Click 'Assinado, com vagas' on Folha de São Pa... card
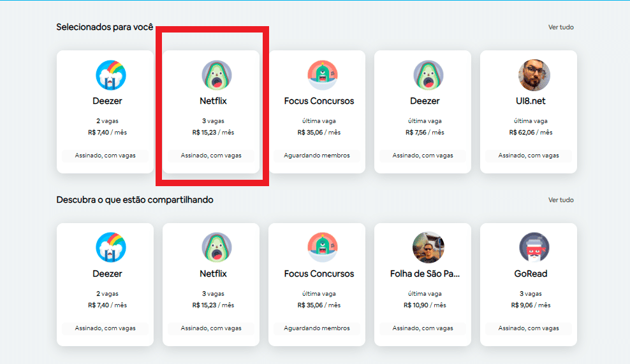630x364 pixels. click(x=423, y=328)
